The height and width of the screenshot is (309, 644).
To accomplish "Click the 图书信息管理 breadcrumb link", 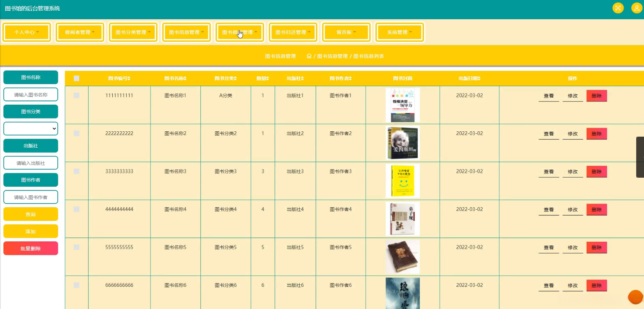I will [x=332, y=56].
